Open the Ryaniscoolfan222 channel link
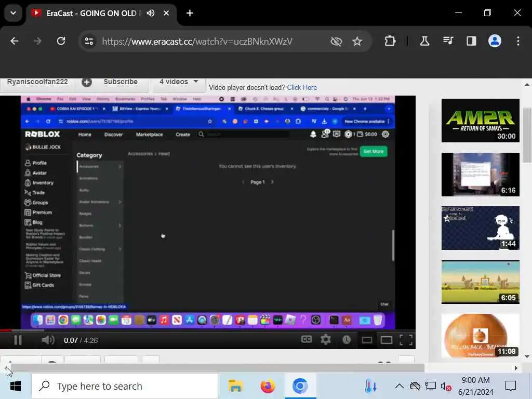The width and height of the screenshot is (532, 399). tap(37, 82)
